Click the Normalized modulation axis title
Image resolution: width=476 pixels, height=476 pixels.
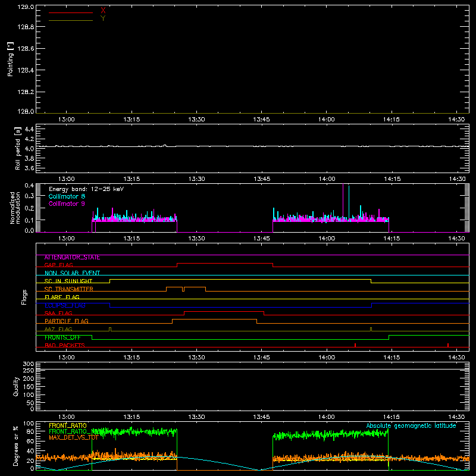coord(14,208)
